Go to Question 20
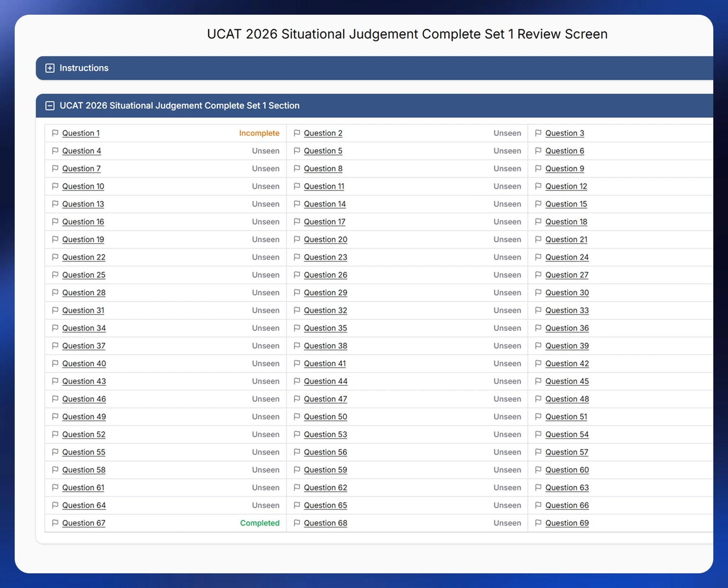 coord(325,239)
